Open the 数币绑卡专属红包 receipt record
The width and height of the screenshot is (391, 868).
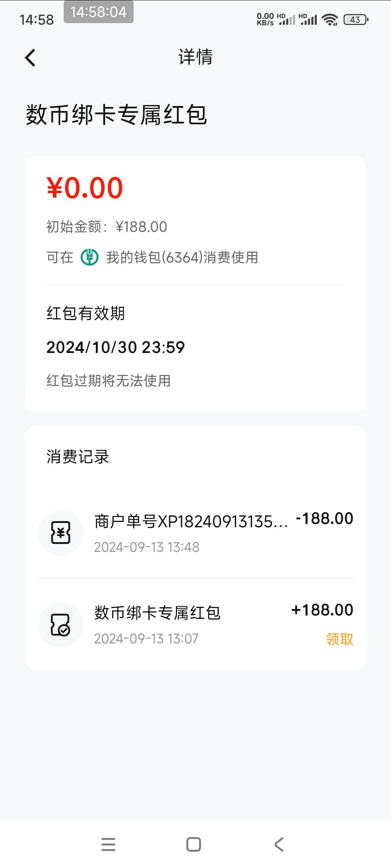(x=196, y=625)
